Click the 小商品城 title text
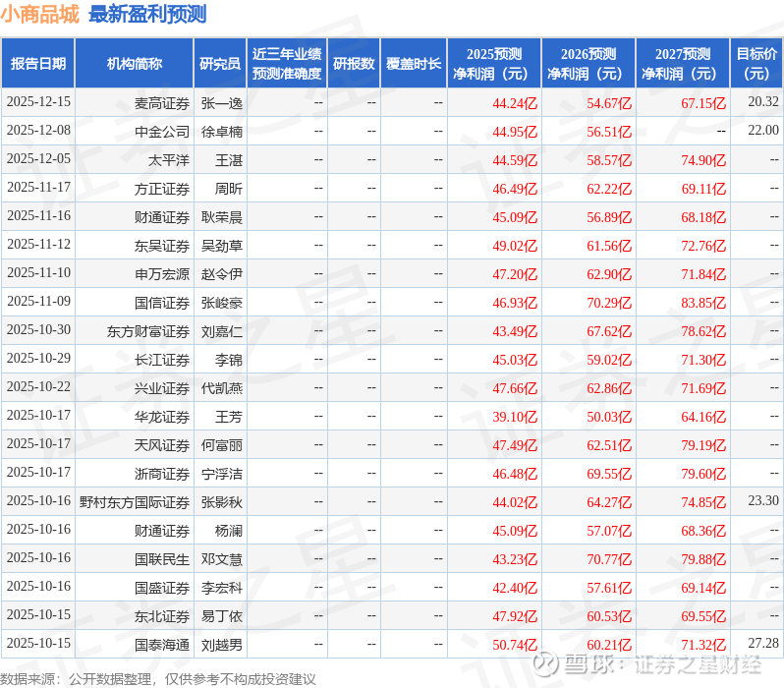This screenshot has height=688, width=784. (x=40, y=14)
